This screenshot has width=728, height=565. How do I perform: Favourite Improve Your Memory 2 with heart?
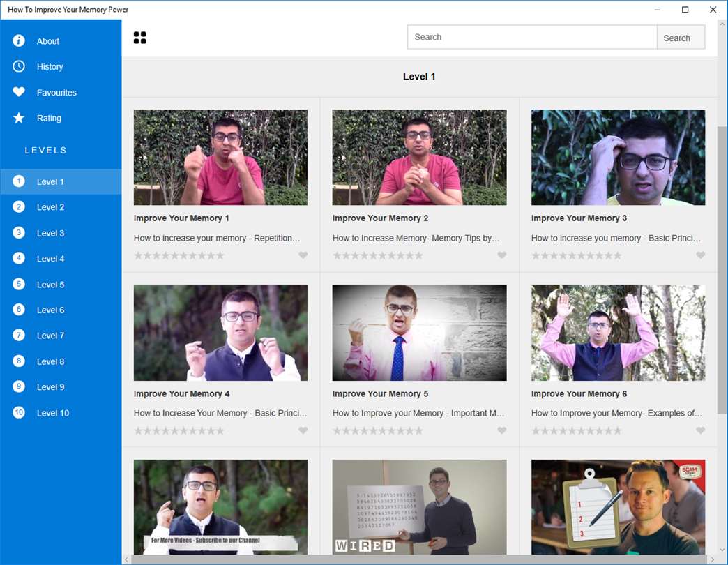point(502,255)
